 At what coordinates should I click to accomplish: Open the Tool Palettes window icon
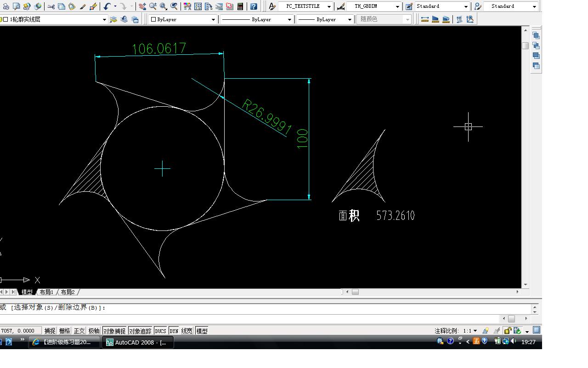tap(209, 6)
